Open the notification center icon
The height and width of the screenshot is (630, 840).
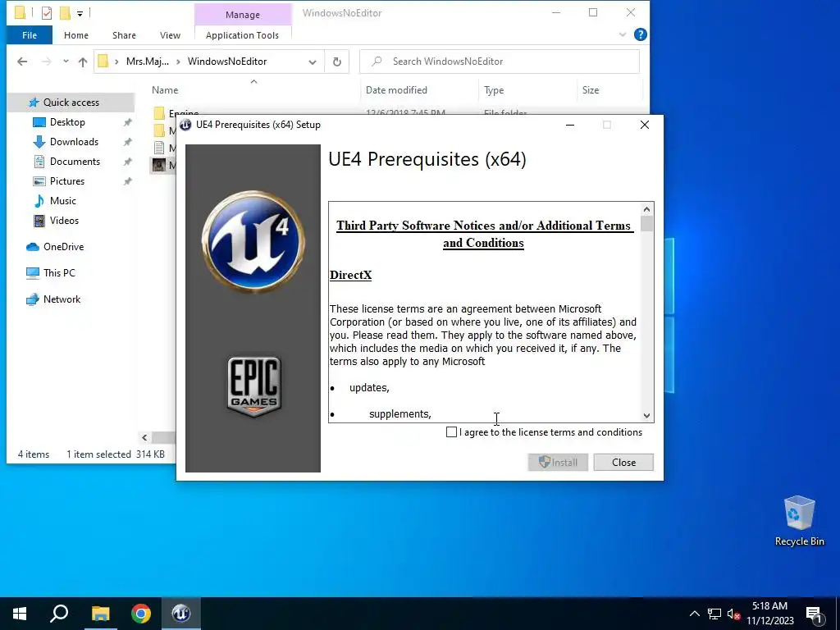pyautogui.click(x=814, y=614)
